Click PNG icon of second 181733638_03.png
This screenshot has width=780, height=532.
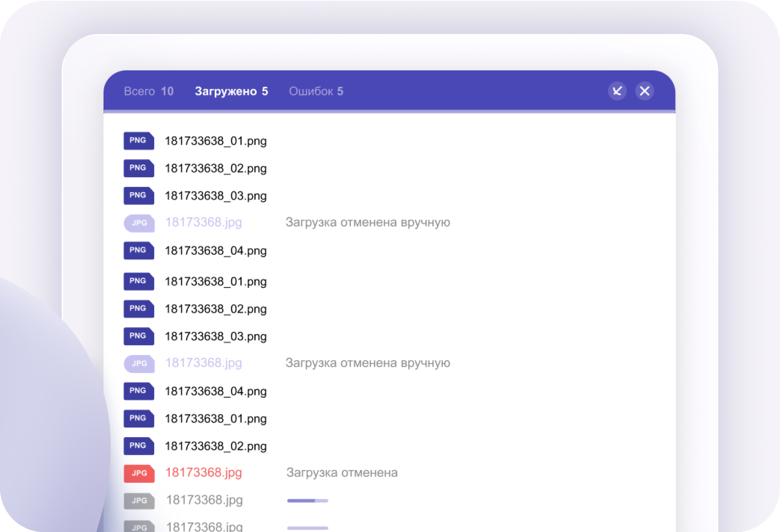point(139,336)
